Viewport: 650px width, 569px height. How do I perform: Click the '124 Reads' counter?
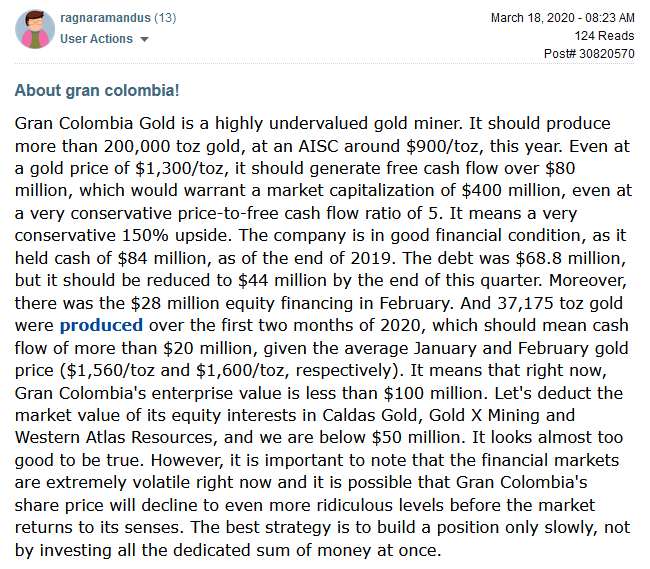point(604,36)
